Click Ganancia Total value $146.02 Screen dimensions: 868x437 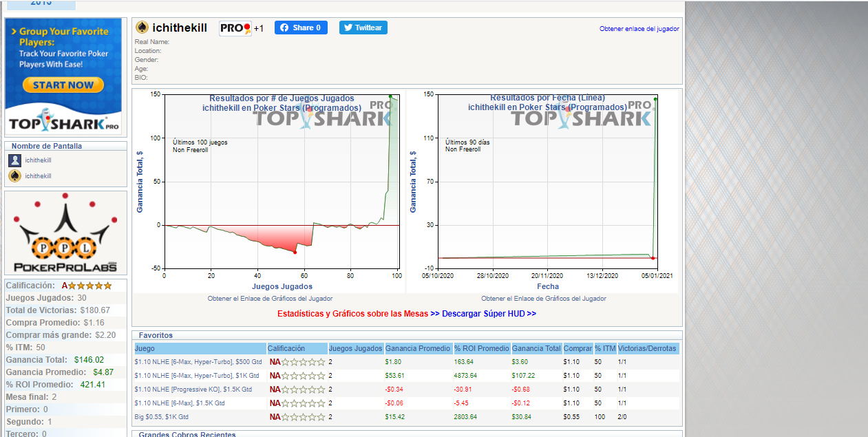89,360
